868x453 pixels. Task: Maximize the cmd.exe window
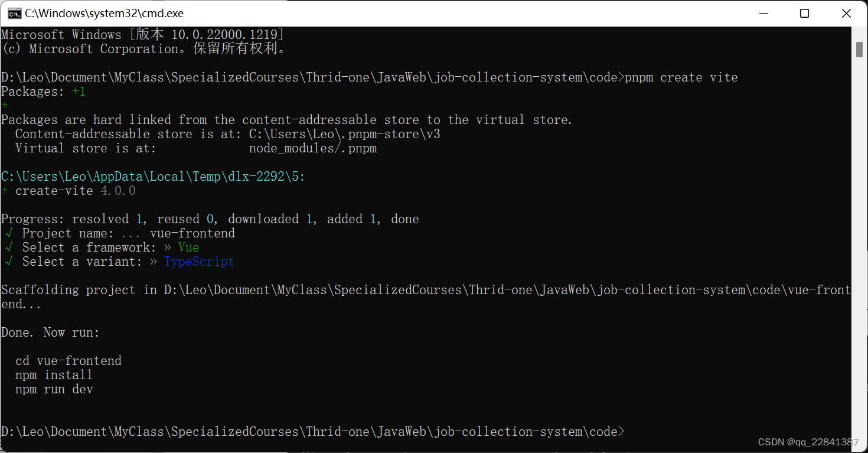click(804, 14)
